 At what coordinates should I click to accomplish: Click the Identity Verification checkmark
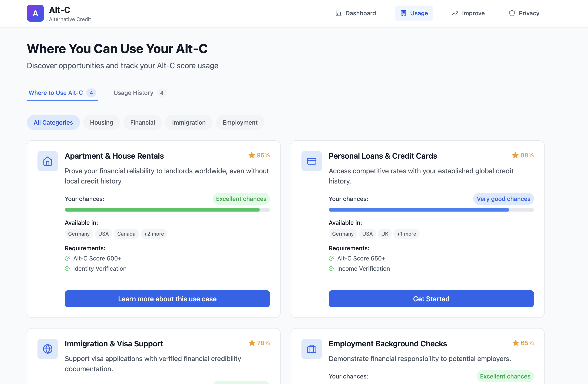pos(67,269)
